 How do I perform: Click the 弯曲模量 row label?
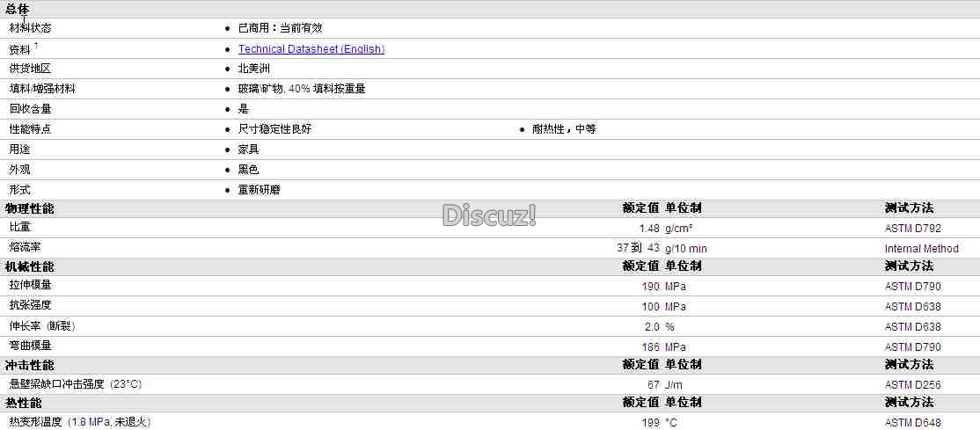30,346
